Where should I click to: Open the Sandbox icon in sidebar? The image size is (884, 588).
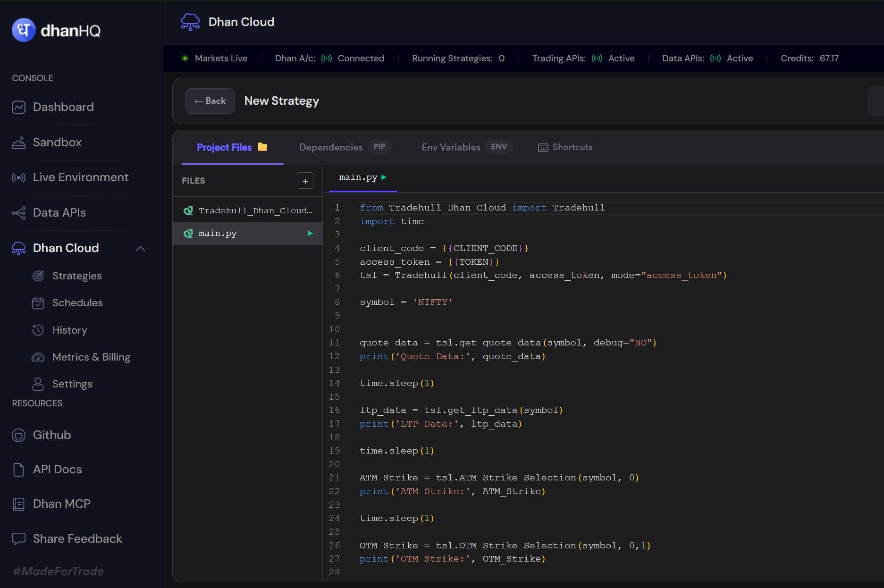pos(18,143)
